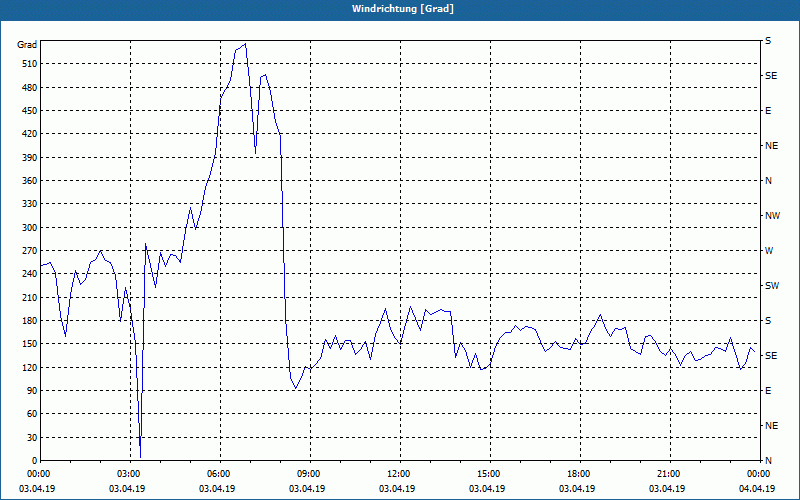
Task: Select the SE compass label level with 480
Action: coord(771,76)
